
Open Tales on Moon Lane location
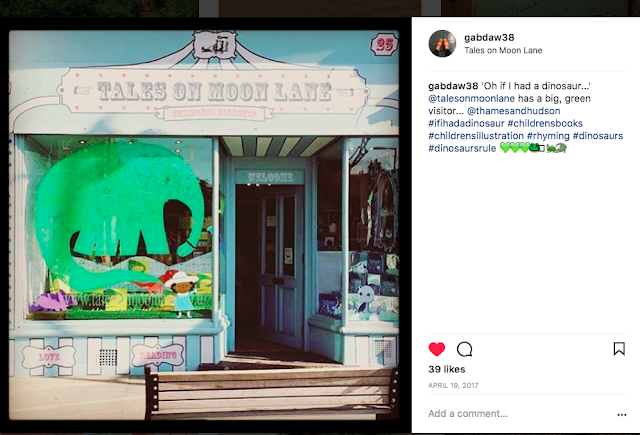[503, 51]
